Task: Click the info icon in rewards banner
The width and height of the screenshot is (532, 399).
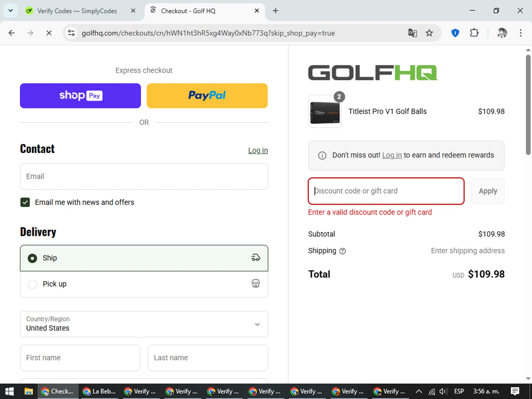Action: 322,155
